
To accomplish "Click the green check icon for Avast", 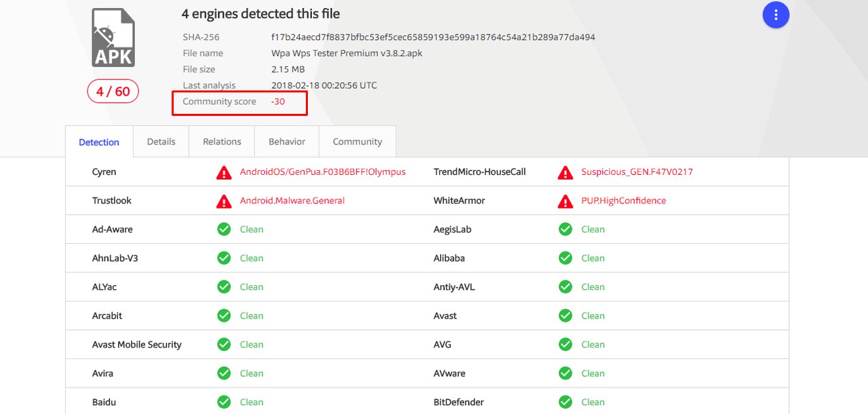I will (x=565, y=316).
